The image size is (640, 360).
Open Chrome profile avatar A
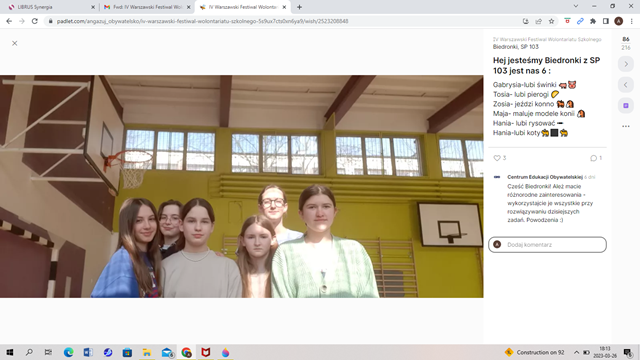click(x=619, y=21)
